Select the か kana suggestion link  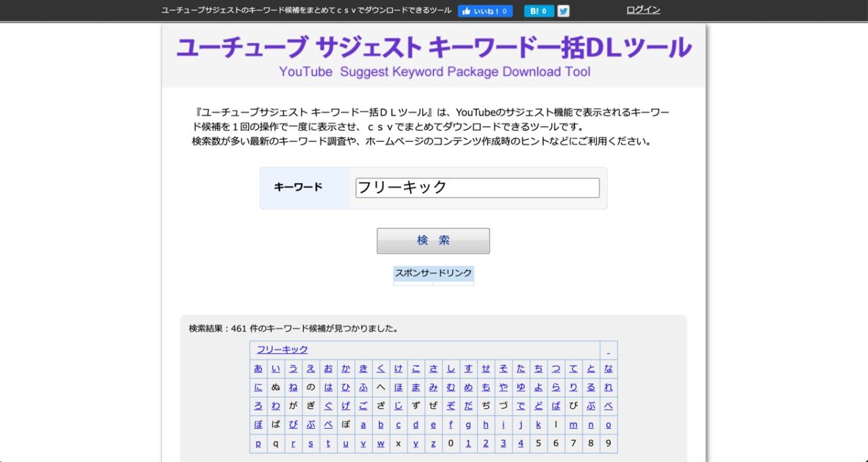pos(346,368)
